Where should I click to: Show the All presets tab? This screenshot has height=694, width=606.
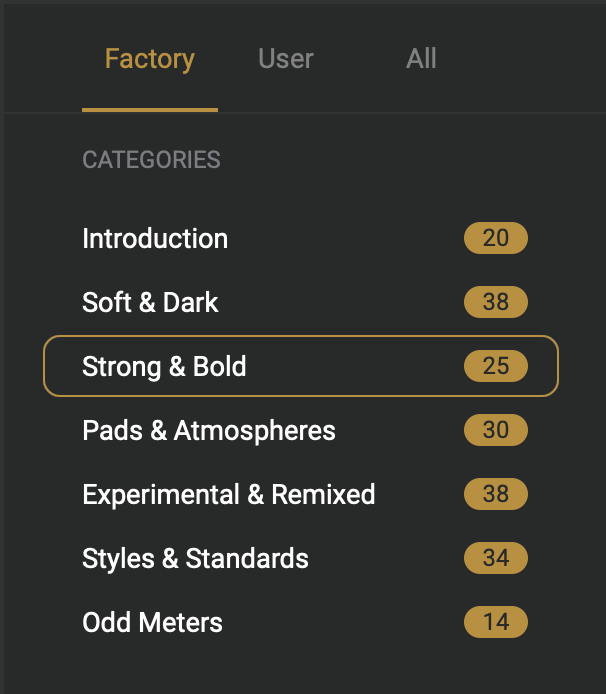[x=421, y=59]
